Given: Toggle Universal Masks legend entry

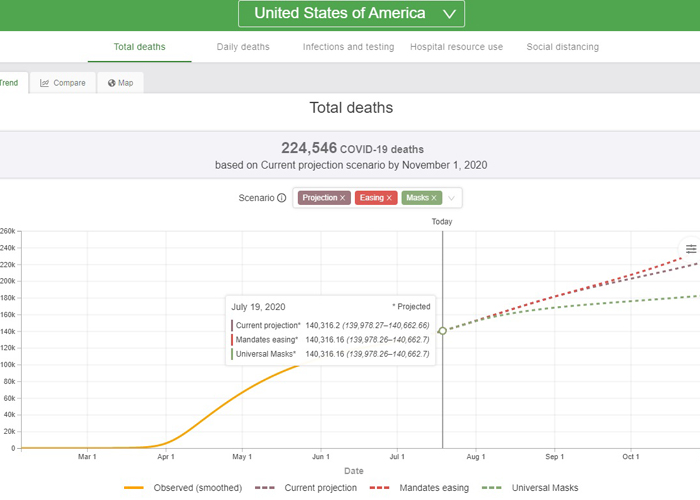Looking at the screenshot, I should tap(530, 488).
